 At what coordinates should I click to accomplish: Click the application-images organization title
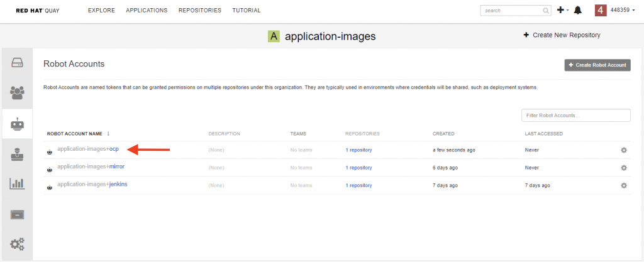tap(330, 36)
